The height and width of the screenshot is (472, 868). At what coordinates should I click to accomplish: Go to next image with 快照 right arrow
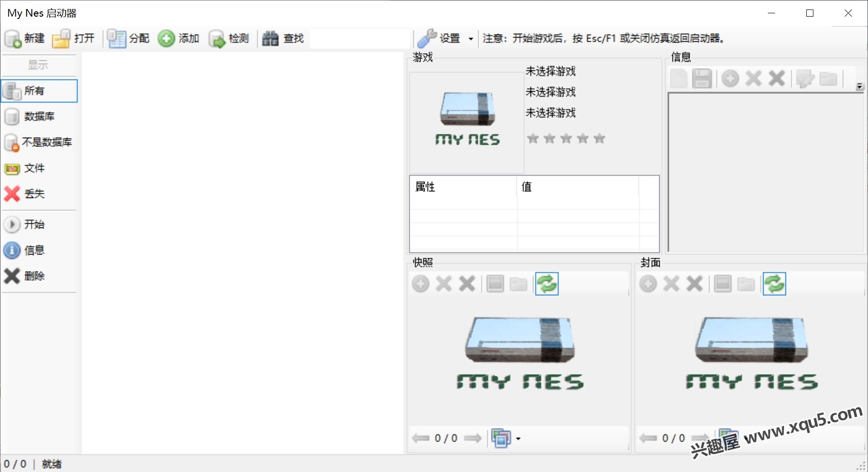473,438
